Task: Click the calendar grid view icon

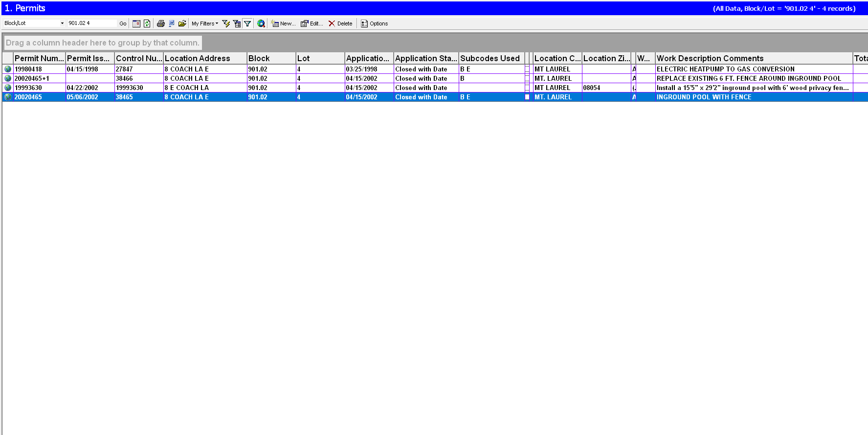Action: coord(136,23)
